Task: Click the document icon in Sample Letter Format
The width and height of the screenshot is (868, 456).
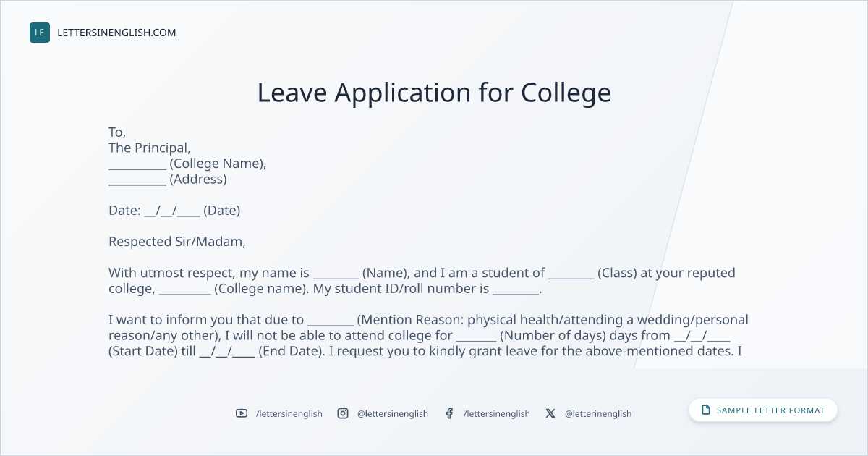Action: pyautogui.click(x=706, y=410)
